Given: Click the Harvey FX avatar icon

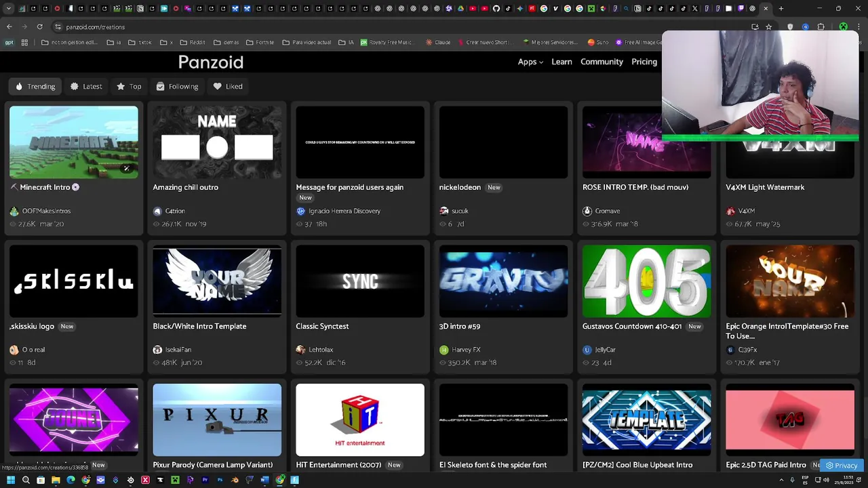Looking at the screenshot, I should pos(443,350).
